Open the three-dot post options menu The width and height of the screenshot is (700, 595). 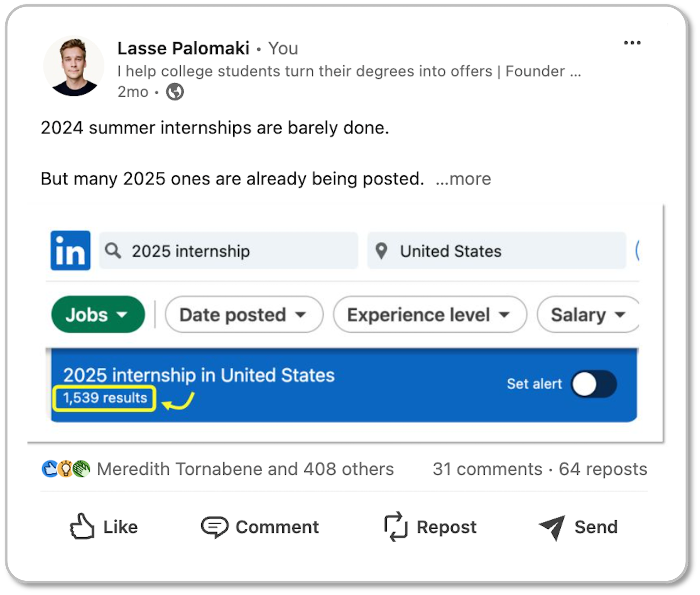tap(632, 43)
